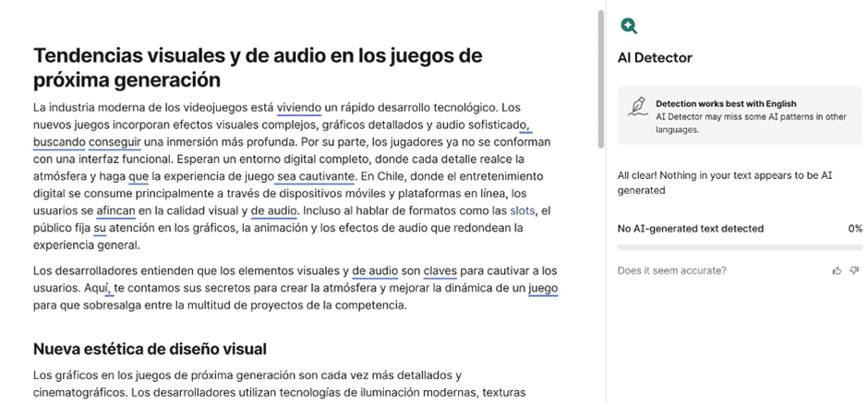
Task: Click the thumbs down feedback icon
Action: point(855,270)
